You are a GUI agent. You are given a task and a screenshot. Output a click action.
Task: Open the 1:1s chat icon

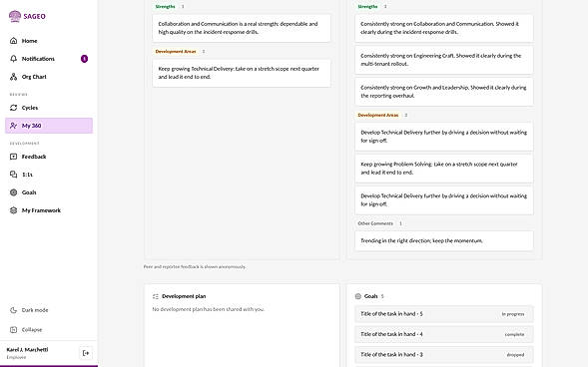14,175
